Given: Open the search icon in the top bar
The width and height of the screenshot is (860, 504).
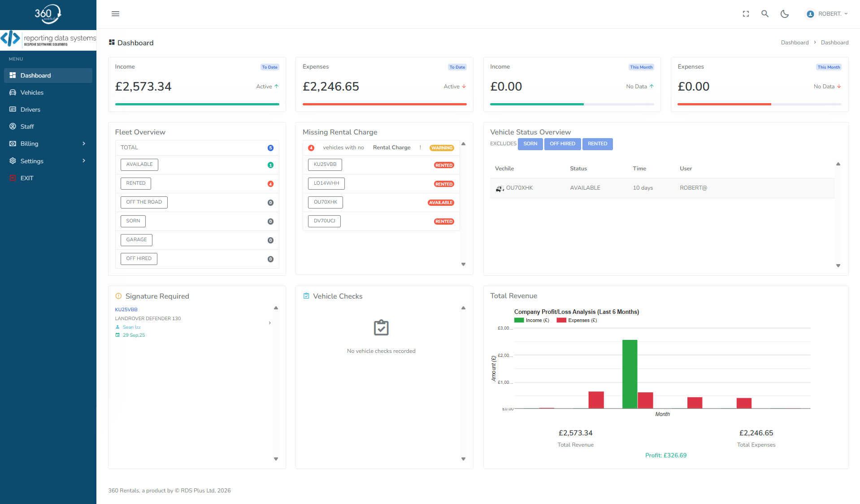Looking at the screenshot, I should click(764, 14).
